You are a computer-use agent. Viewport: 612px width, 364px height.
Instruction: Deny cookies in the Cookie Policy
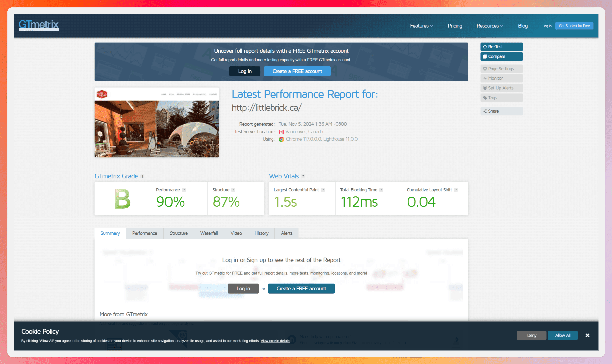(x=531, y=335)
